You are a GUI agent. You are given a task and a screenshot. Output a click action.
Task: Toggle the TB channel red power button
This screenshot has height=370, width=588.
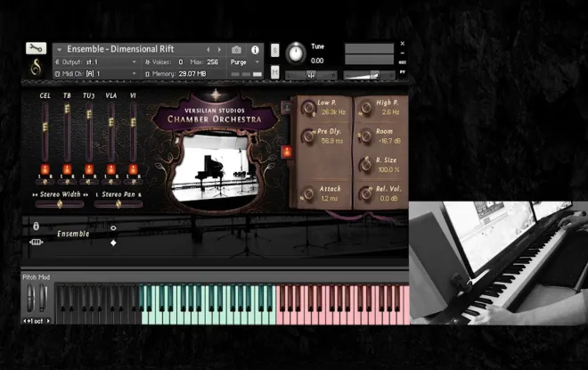pos(67,169)
